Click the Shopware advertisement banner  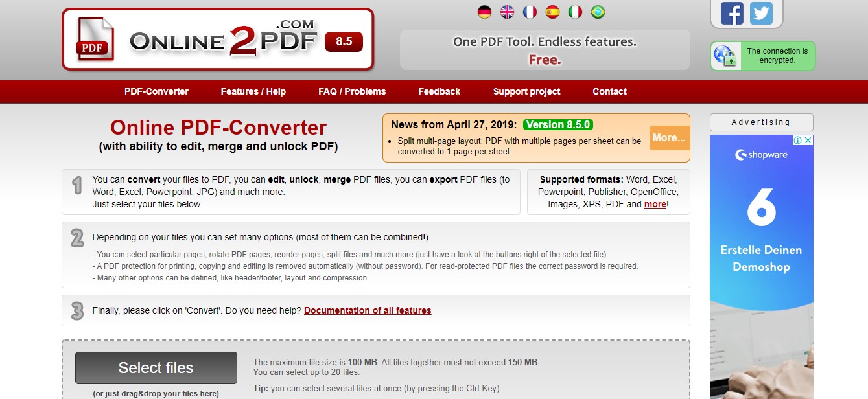click(x=761, y=266)
